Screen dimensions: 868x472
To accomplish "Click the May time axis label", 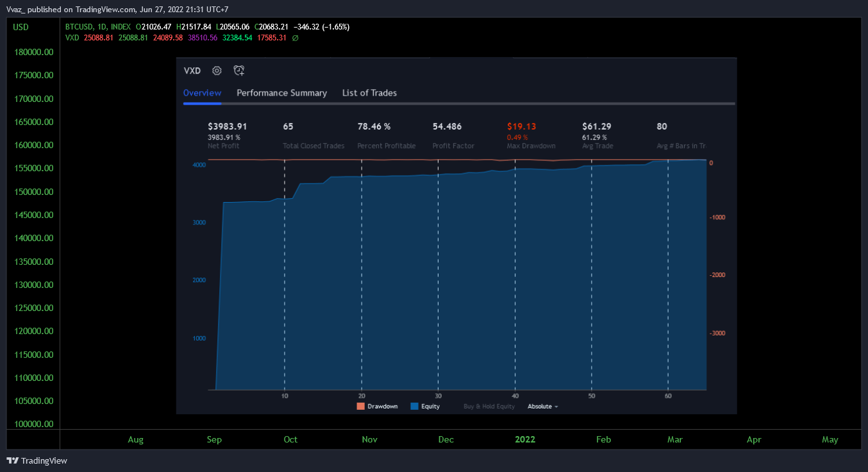I will coord(830,439).
